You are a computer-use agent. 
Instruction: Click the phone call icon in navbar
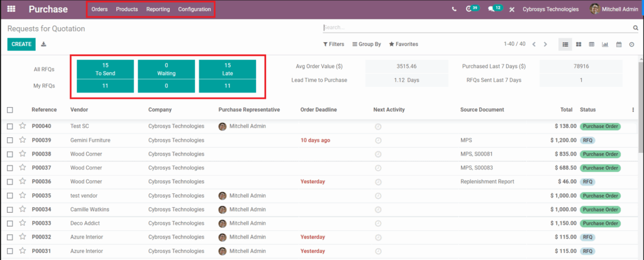454,9
